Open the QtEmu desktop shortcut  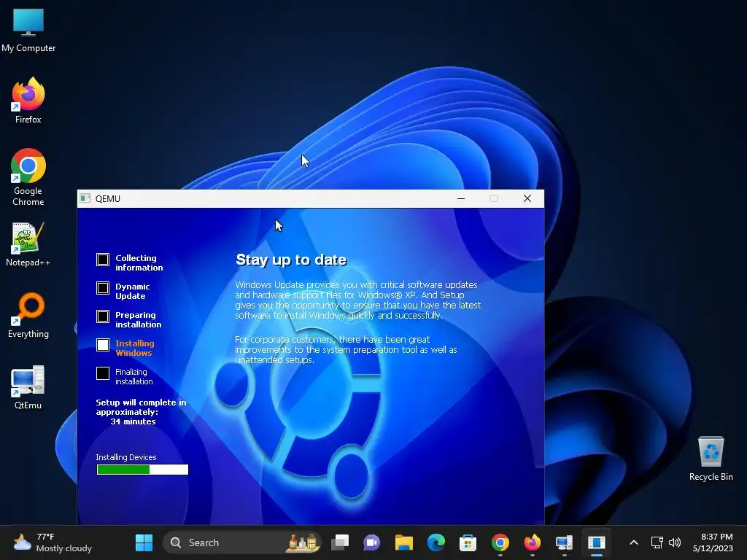[x=28, y=386]
